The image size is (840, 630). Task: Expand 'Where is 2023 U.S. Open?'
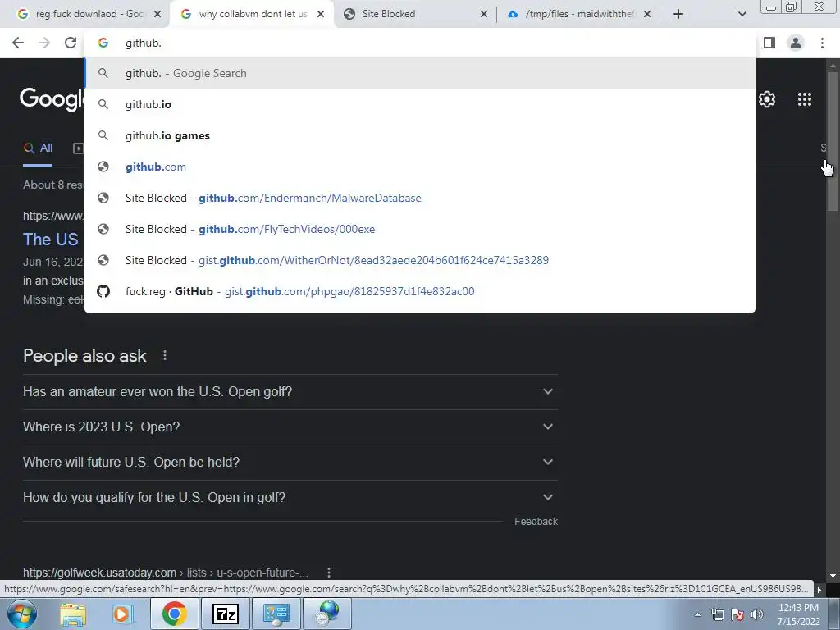[290, 427]
